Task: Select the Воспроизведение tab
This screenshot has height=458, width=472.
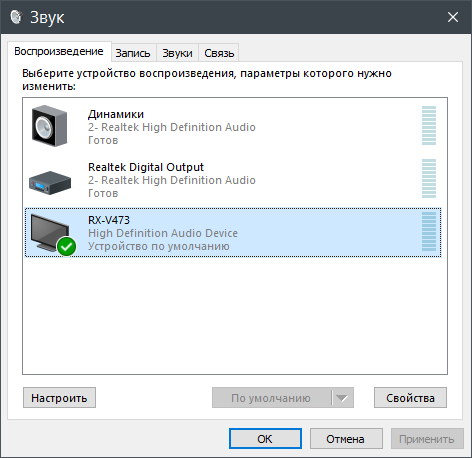Action: click(59, 52)
